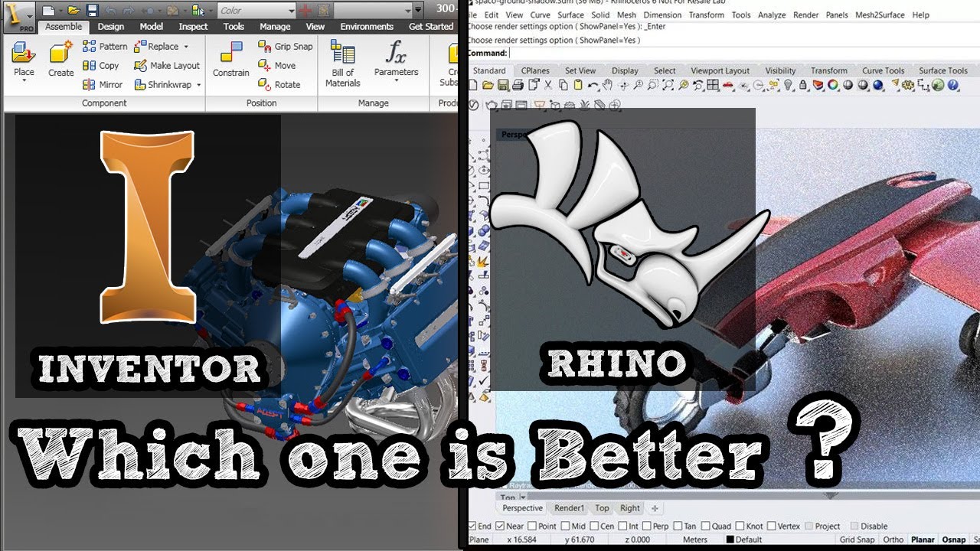Click Rhino color wheel icon
This screenshot has height=551, width=980.
tap(832, 85)
